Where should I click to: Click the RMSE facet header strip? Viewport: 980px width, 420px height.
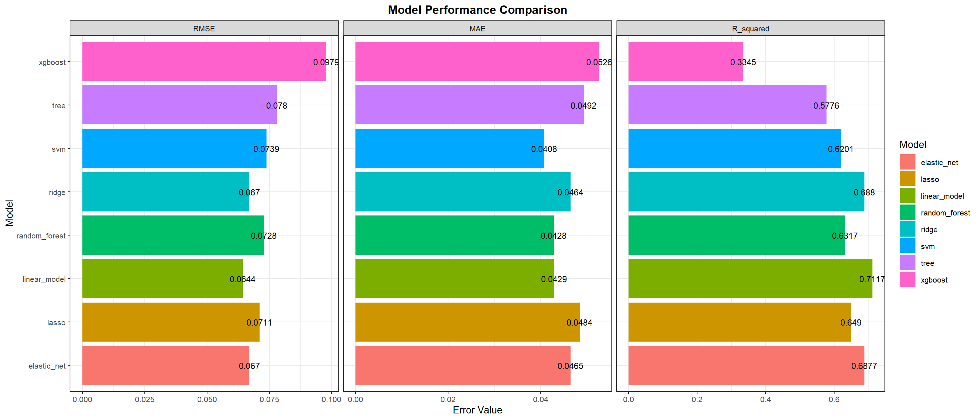(x=204, y=28)
